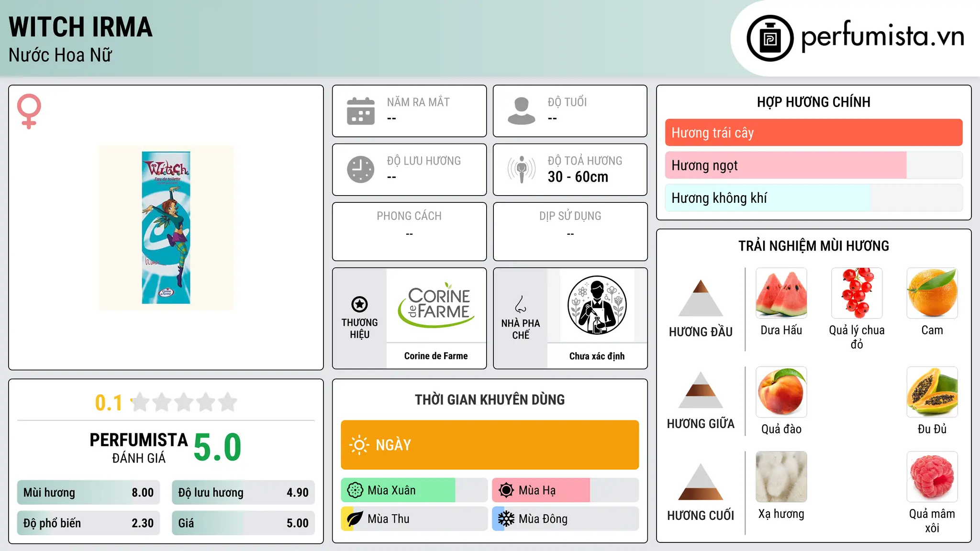Viewport: 980px width, 551px height.
Task: Click the Mùa Xuân season bar
Action: coord(414,490)
